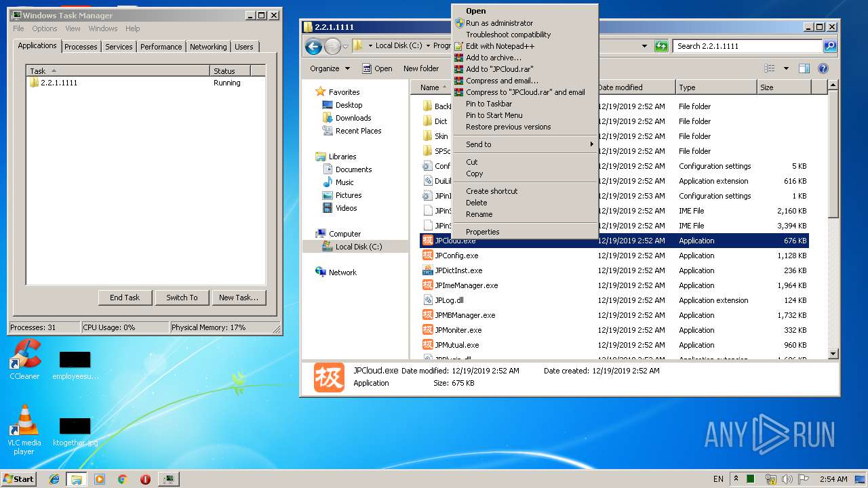Select JPMoniter.exe file icon
Viewport: 868px width, 488px height.
tap(427, 330)
